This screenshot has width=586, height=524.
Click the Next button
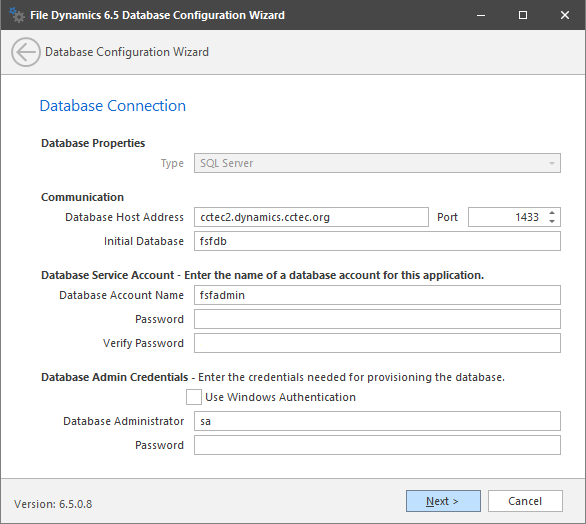[443, 501]
